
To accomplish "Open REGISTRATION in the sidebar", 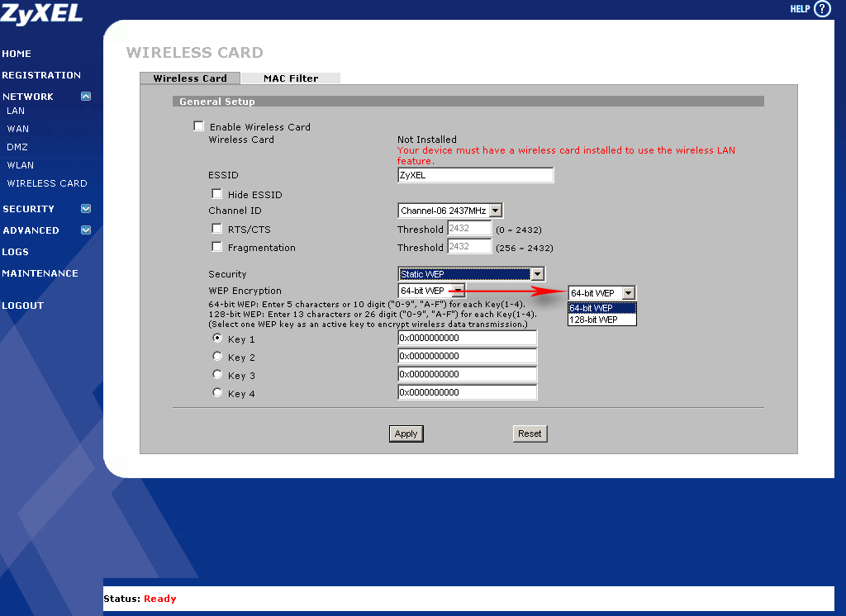I will [x=41, y=75].
